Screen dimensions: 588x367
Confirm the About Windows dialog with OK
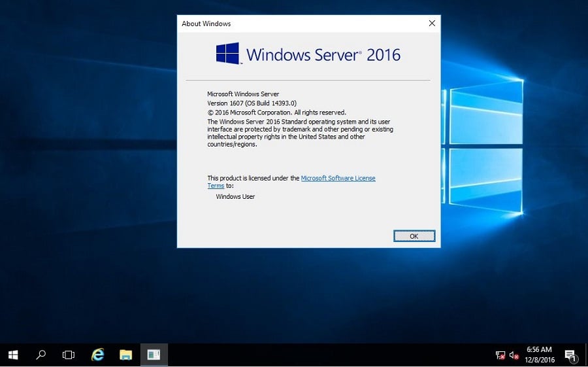coord(414,236)
